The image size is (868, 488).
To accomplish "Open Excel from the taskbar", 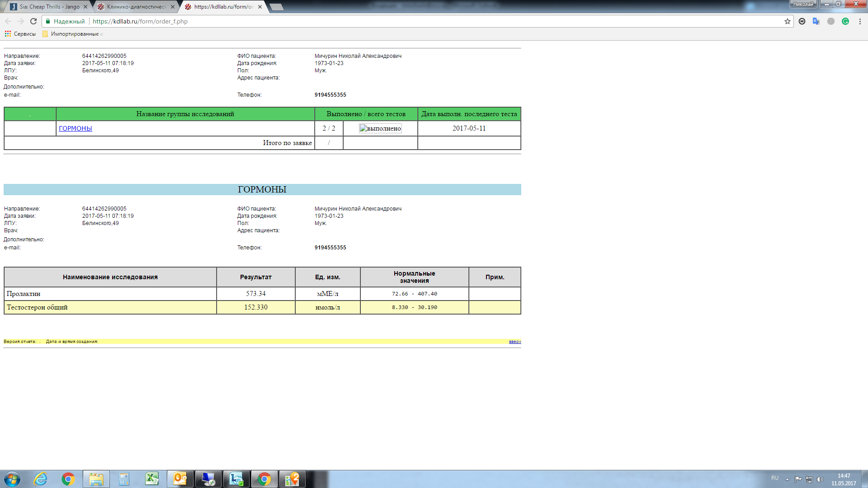I will point(152,479).
